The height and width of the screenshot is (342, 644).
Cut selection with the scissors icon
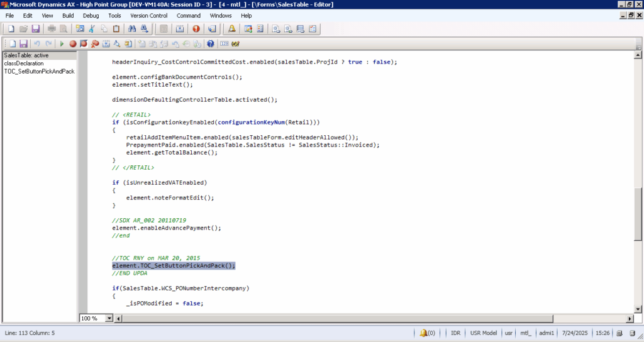[x=92, y=29]
